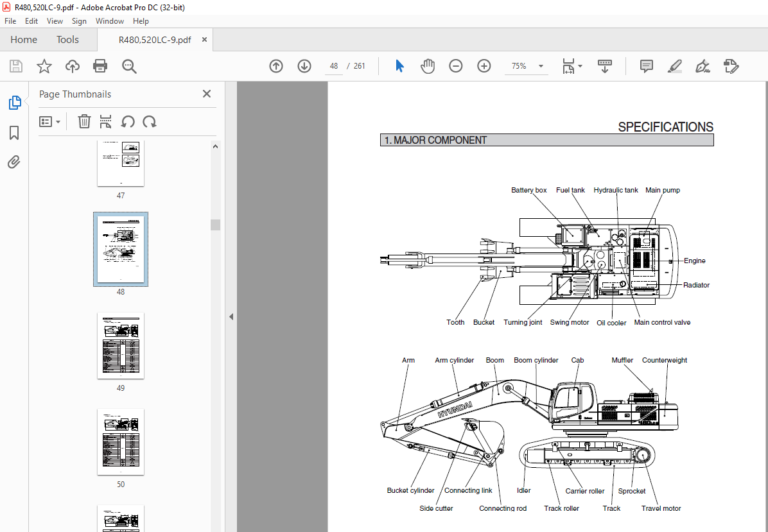Switch to the Tools tab
The width and height of the screenshot is (768, 532).
(67, 40)
